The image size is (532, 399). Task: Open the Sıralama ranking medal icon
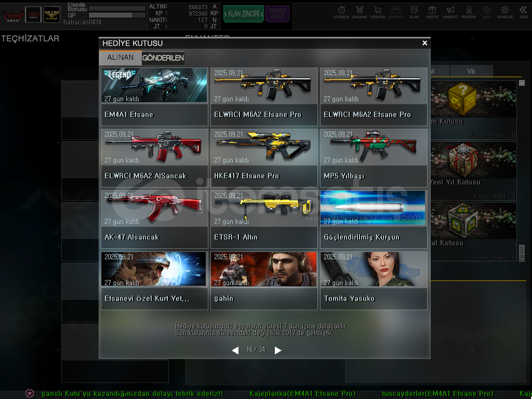(x=360, y=12)
